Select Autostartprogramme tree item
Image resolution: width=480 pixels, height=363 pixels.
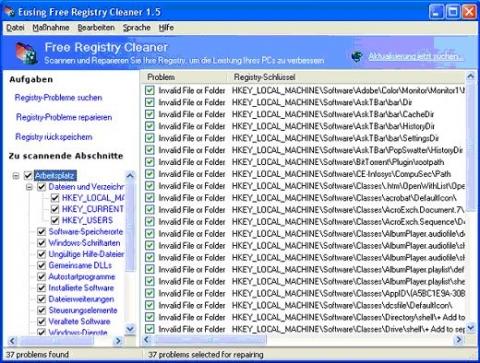click(82, 277)
